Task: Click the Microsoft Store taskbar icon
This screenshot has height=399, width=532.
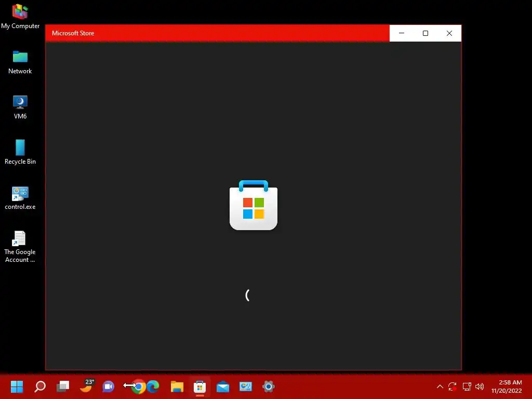Action: tap(200, 387)
